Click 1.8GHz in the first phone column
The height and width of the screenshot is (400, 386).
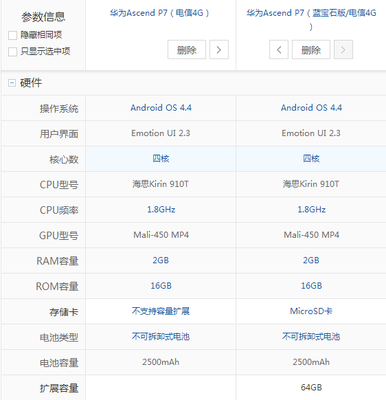pyautogui.click(x=161, y=209)
